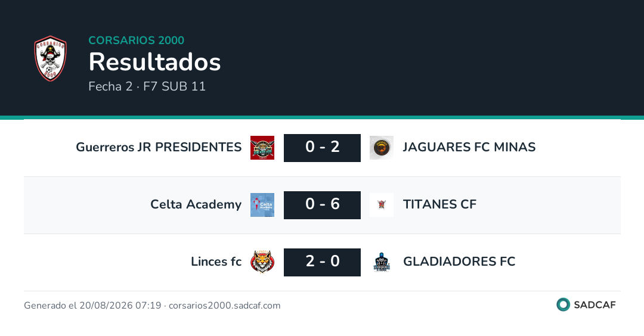Click the Corsarios 2000 pirate shield logo
Image resolution: width=644 pixels, height=336 pixels.
coord(51,58)
